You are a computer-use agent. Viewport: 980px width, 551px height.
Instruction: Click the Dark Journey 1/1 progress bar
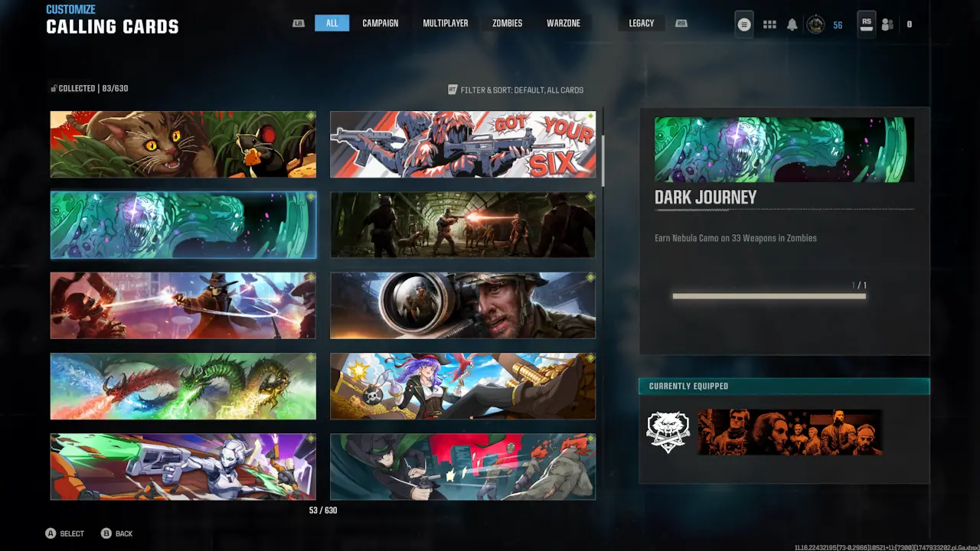click(x=769, y=296)
